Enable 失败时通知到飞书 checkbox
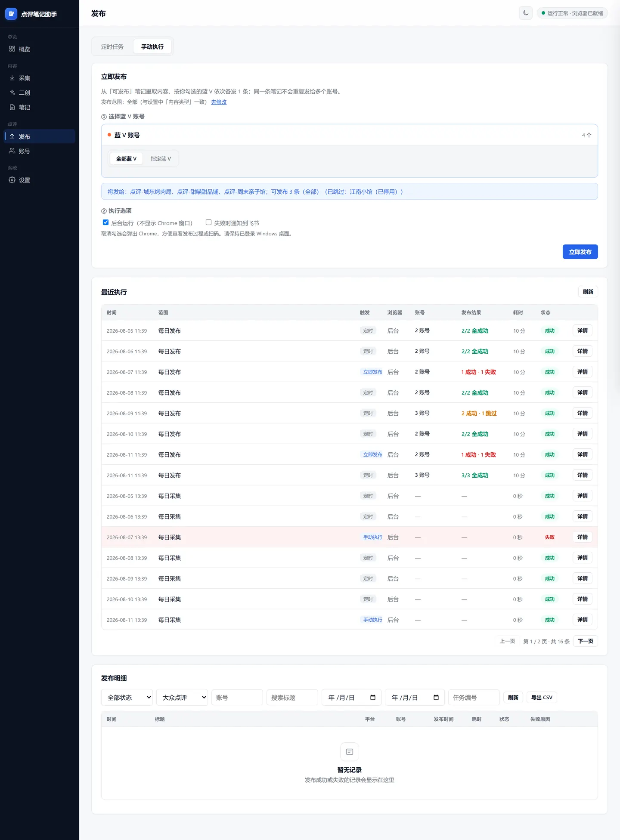Image resolution: width=620 pixels, height=840 pixels. 208,222
